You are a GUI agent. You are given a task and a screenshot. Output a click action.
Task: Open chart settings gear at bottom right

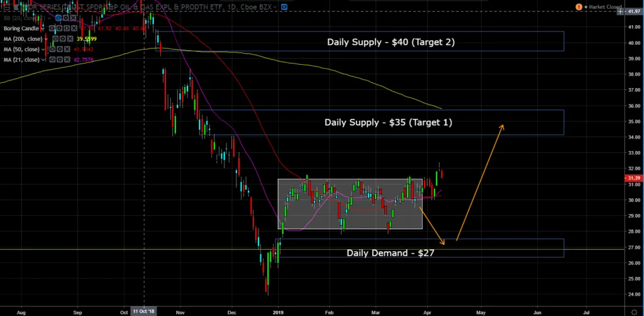[635, 312]
